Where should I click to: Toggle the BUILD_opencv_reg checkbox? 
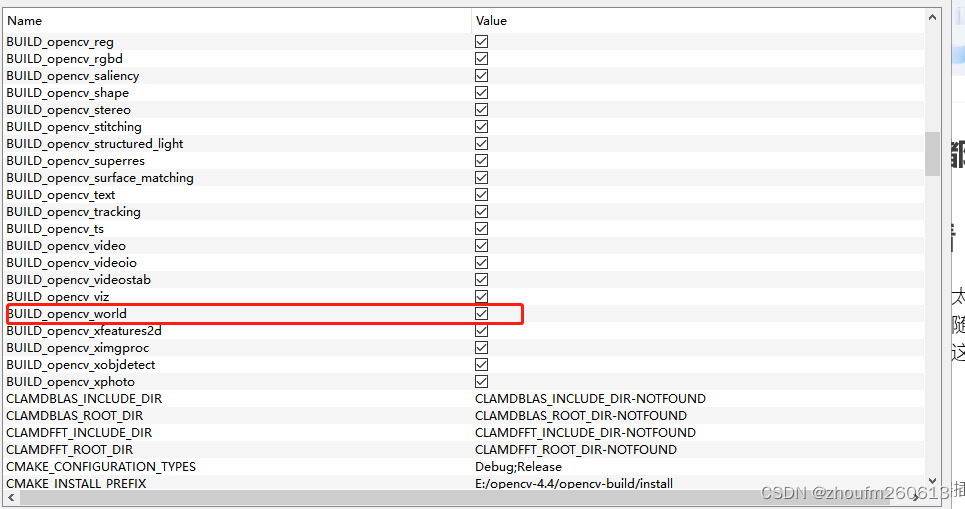click(481, 42)
